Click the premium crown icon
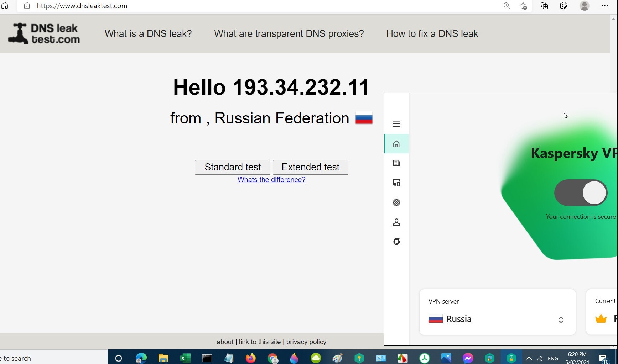Screen dimensions: 618x364 tap(601, 318)
